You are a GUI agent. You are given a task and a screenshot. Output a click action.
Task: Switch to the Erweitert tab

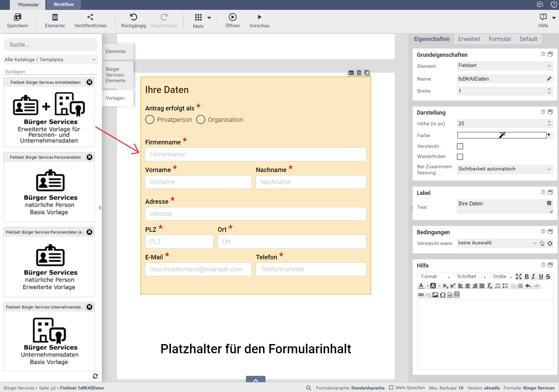click(x=469, y=39)
